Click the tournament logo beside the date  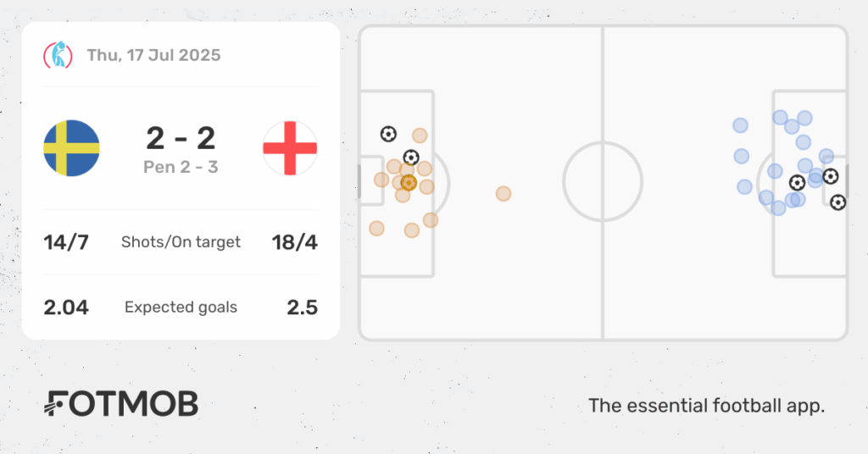58,55
